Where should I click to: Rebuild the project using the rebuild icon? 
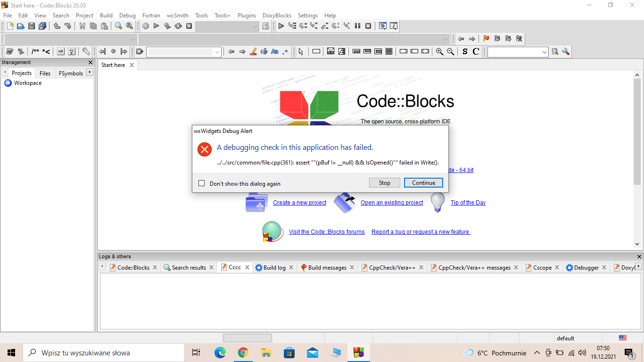(x=178, y=26)
